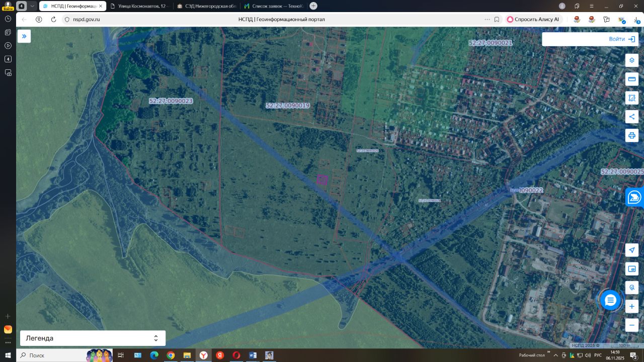Select the highlighted purple parcel on the map

click(322, 179)
